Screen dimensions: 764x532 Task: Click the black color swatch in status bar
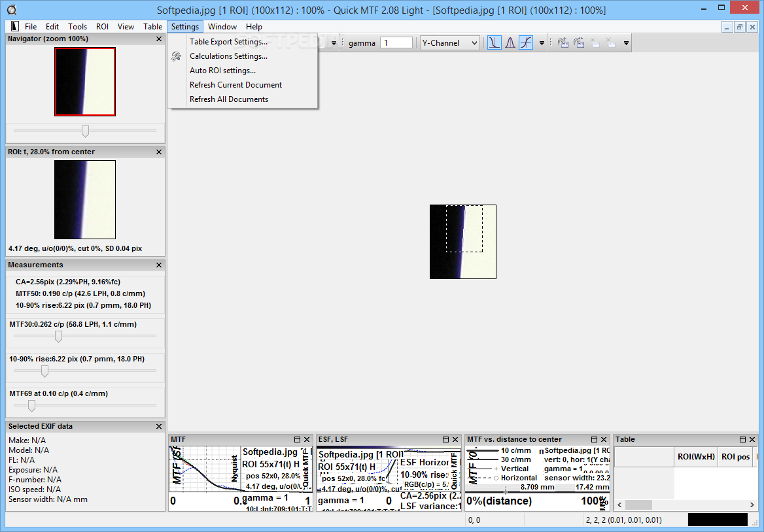click(x=717, y=520)
